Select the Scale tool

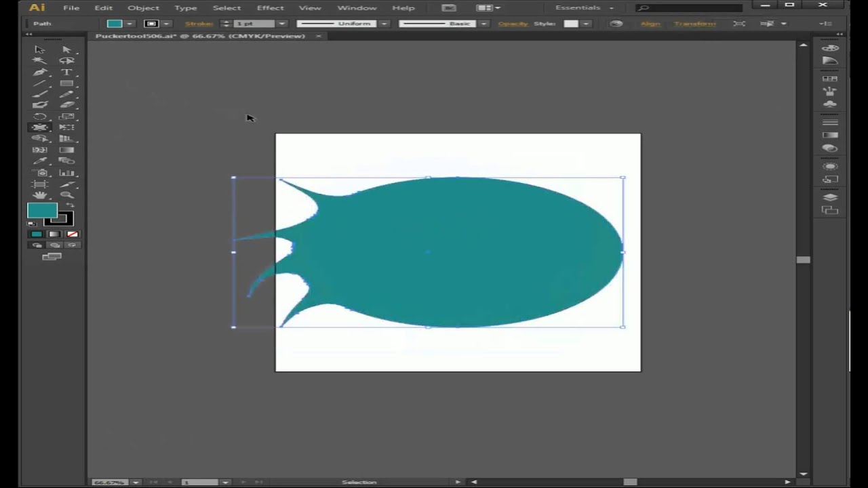66,116
